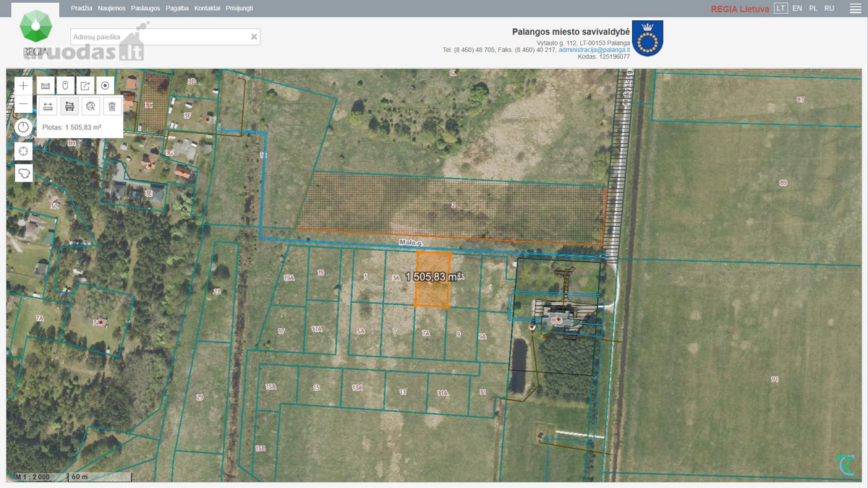Activate the locate point tool
The width and height of the screenshot is (868, 488).
pos(105,85)
